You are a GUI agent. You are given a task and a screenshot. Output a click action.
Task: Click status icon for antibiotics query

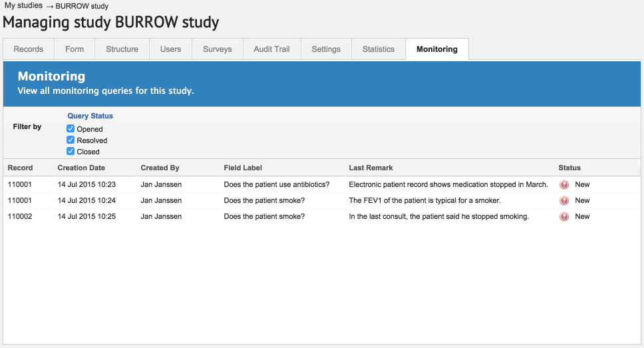click(x=564, y=185)
